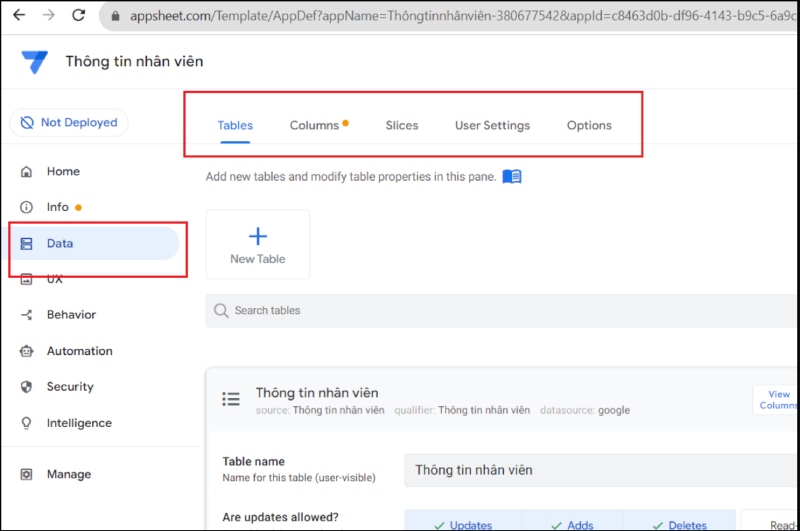Screen dimensions: 800x531
Task: Open the Automation section label
Action: (x=80, y=351)
